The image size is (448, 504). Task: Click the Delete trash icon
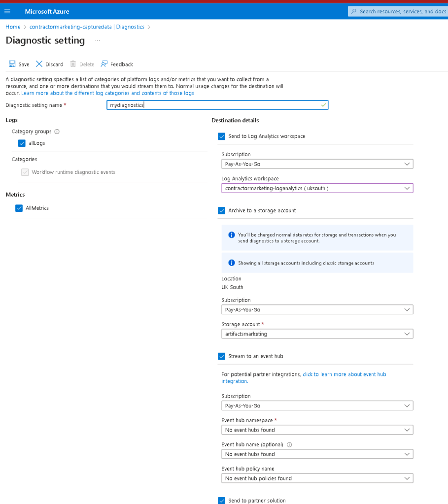click(x=73, y=64)
